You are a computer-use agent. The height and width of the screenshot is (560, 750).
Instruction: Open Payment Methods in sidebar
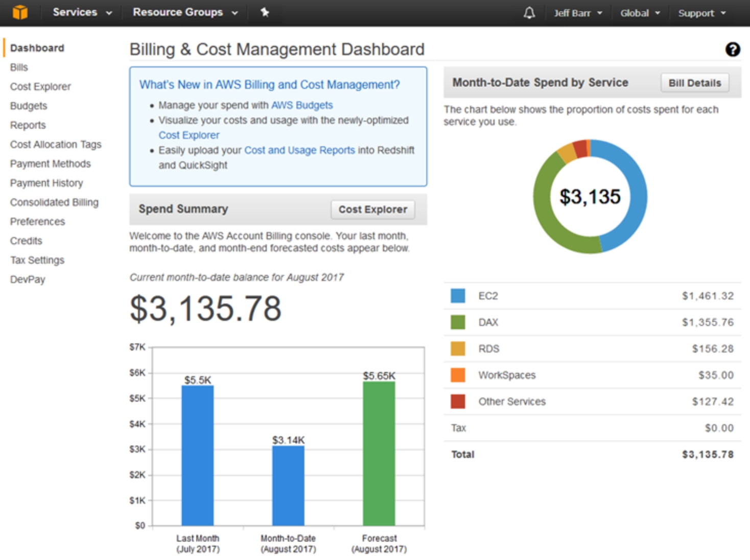pos(50,164)
